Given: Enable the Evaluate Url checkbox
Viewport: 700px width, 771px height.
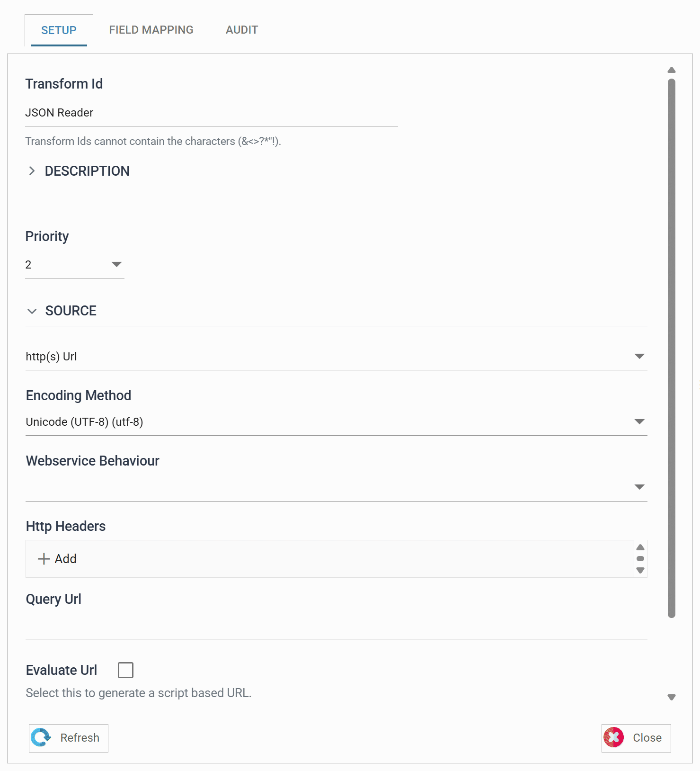Looking at the screenshot, I should pos(125,670).
